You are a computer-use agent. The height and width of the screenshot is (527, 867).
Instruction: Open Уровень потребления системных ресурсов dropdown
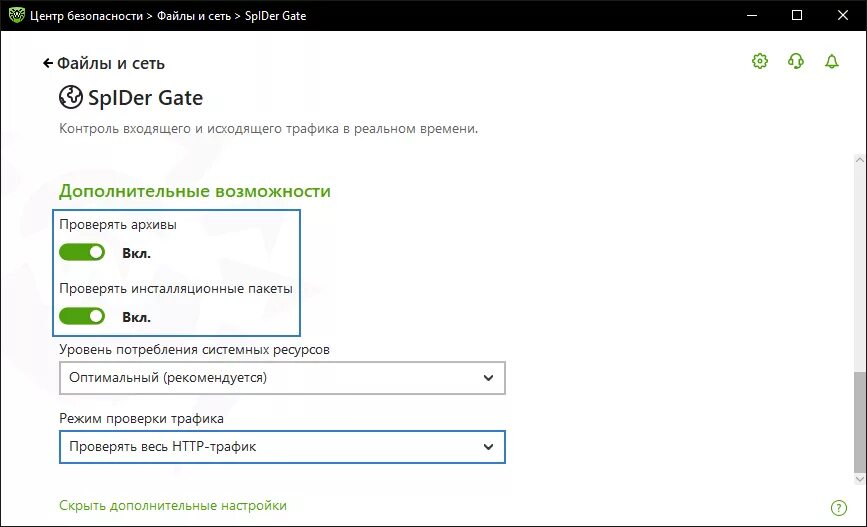(282, 378)
